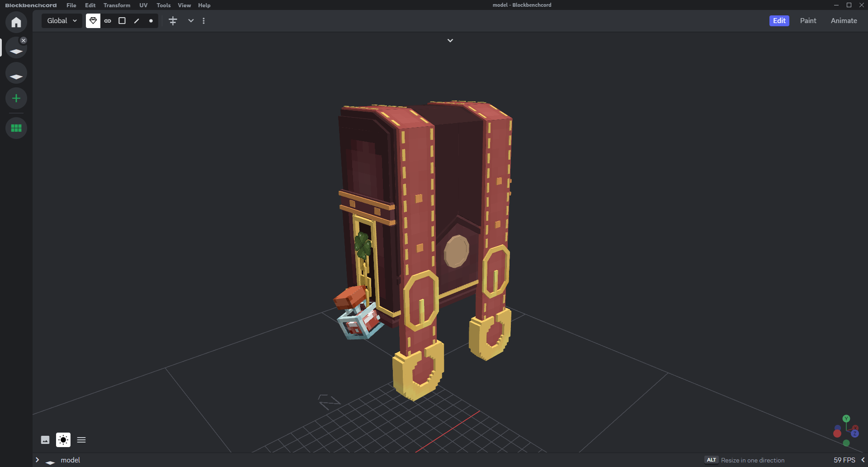Open the green grid tab overview icon
The image size is (868, 467).
[16, 128]
